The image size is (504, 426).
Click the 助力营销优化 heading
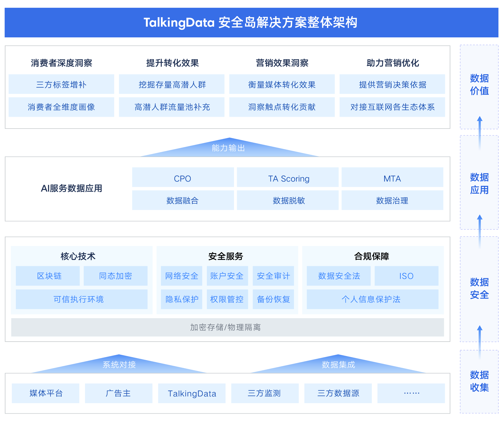393,63
